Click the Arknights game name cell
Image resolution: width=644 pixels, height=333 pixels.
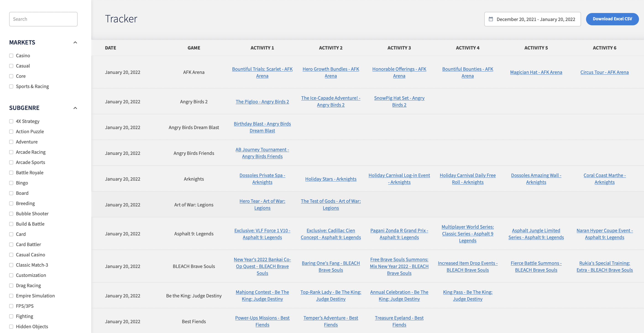tap(194, 179)
